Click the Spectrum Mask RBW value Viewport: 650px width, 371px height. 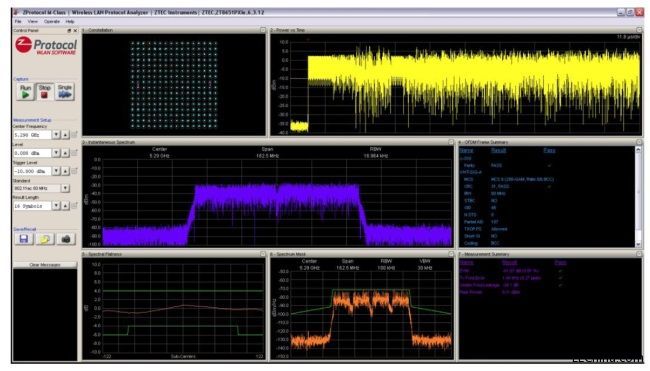click(x=386, y=268)
